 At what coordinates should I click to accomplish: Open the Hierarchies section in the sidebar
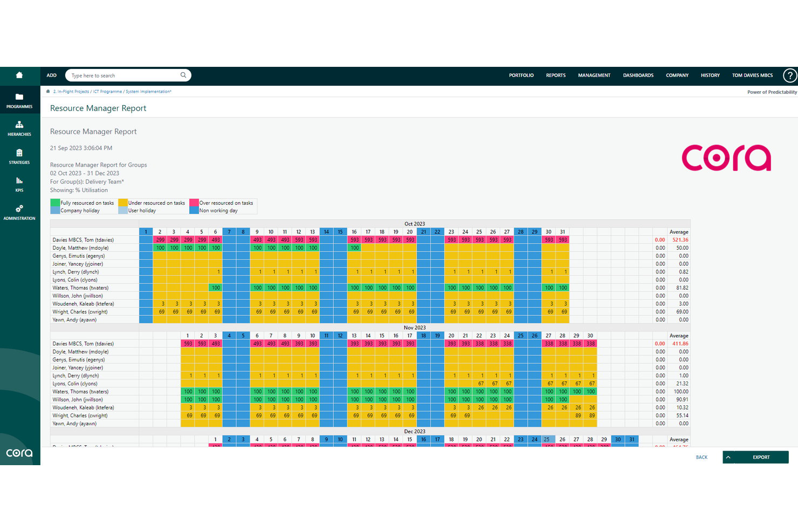[x=19, y=129]
